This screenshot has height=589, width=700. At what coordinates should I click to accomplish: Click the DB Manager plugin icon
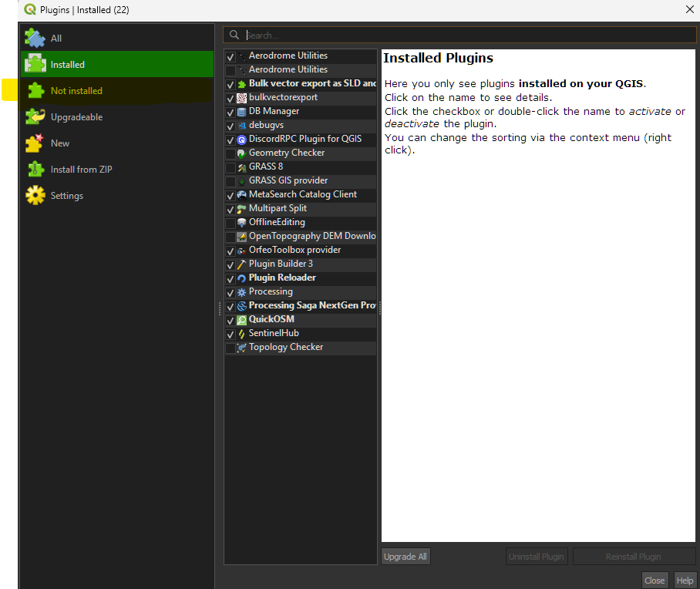242,112
